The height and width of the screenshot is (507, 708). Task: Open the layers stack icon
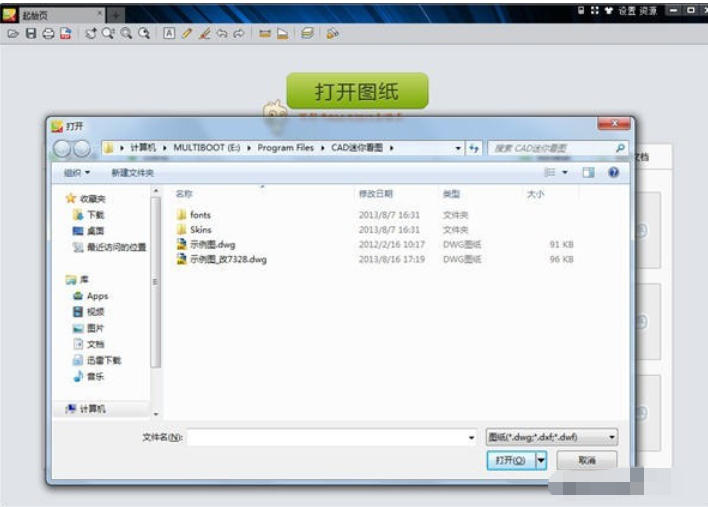307,33
